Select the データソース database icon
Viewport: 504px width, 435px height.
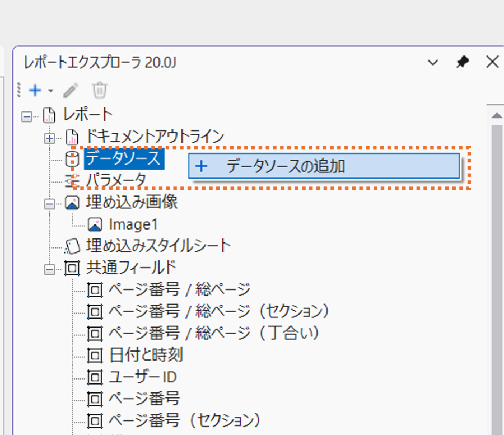pos(73,158)
